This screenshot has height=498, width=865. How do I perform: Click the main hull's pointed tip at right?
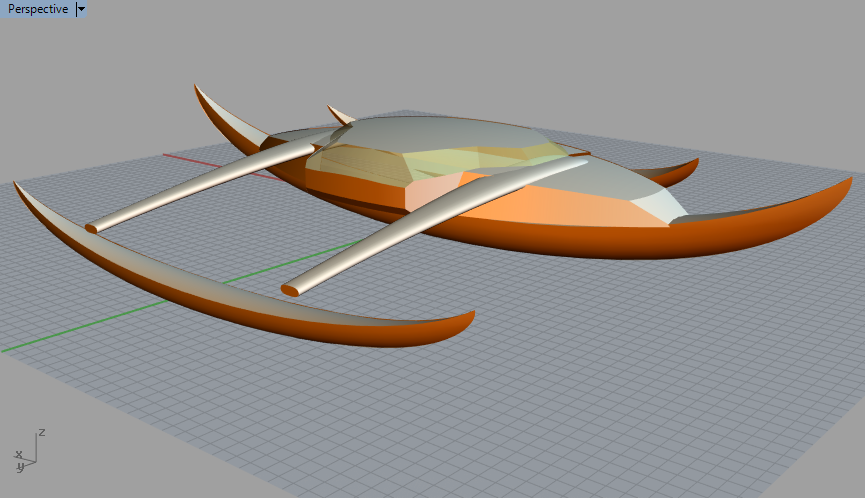[848, 178]
